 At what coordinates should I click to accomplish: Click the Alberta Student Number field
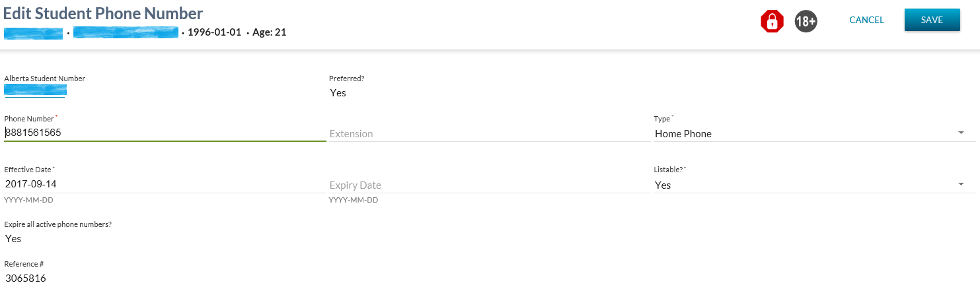(x=35, y=90)
